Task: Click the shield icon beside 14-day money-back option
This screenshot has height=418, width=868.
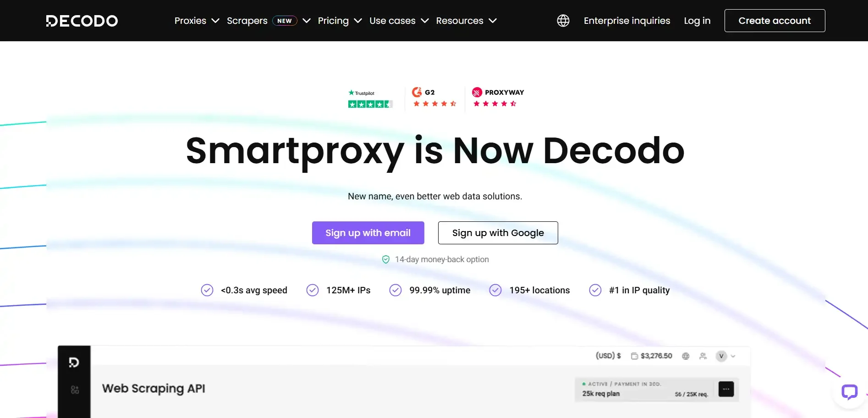Action: coord(386,259)
